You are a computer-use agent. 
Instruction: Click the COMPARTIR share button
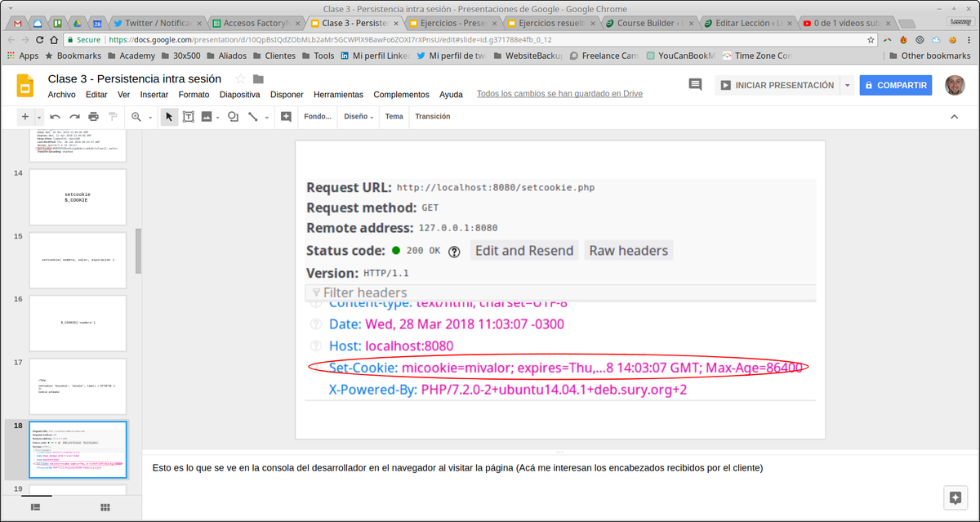[895, 85]
